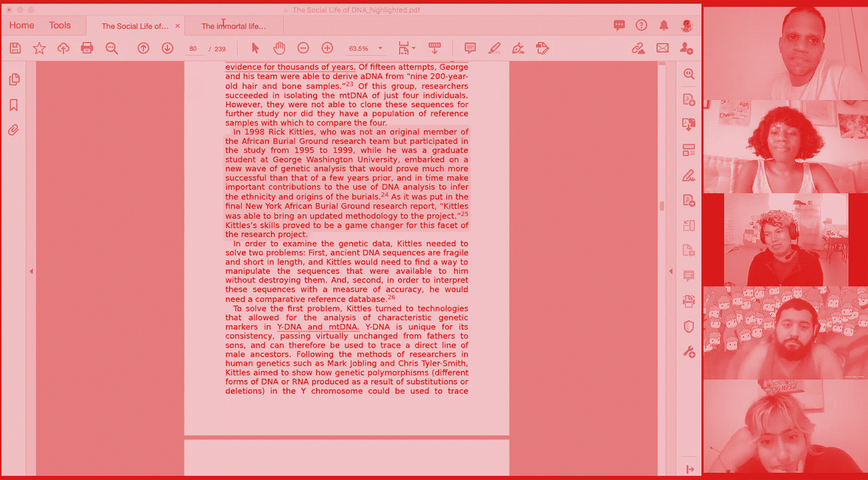The width and height of the screenshot is (868, 480).
Task: Open the Tools tab
Action: 60,25
